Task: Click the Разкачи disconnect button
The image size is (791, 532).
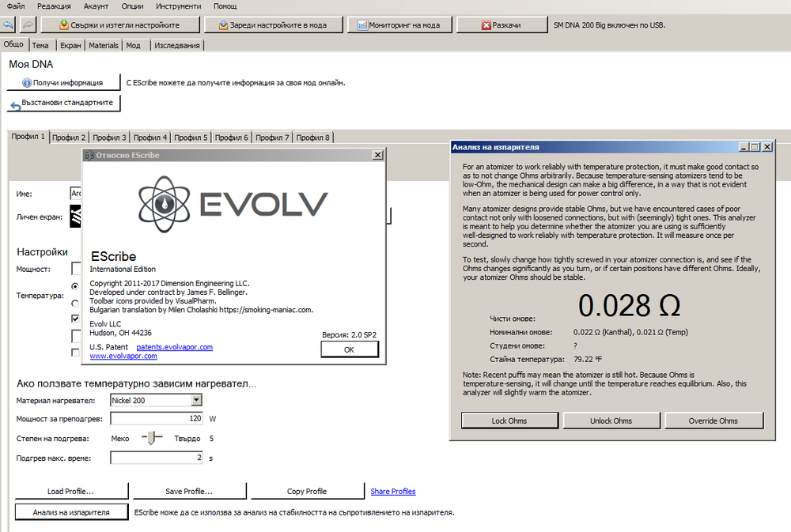Action: click(x=502, y=25)
